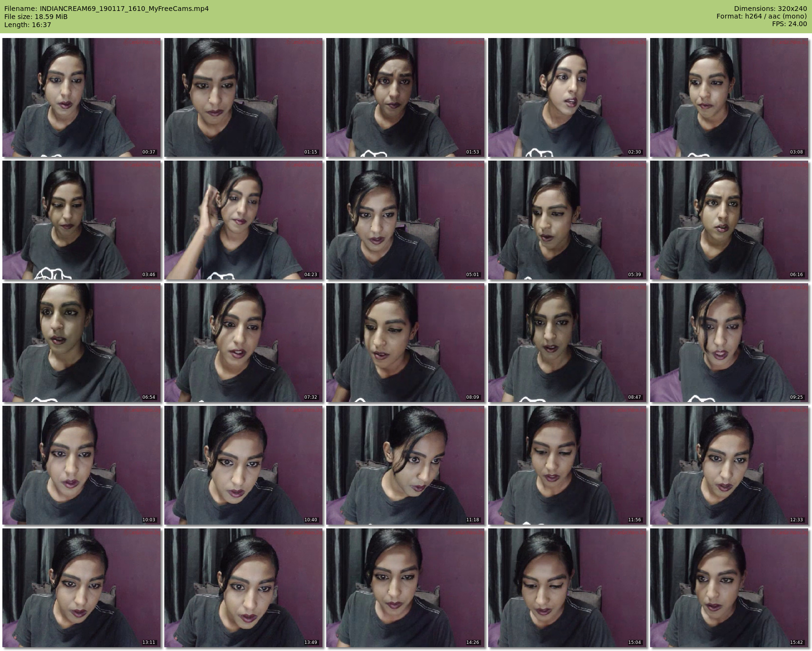Click the thumbnail marked 06:16
Viewport: 812px width, 651px height.
point(729,220)
